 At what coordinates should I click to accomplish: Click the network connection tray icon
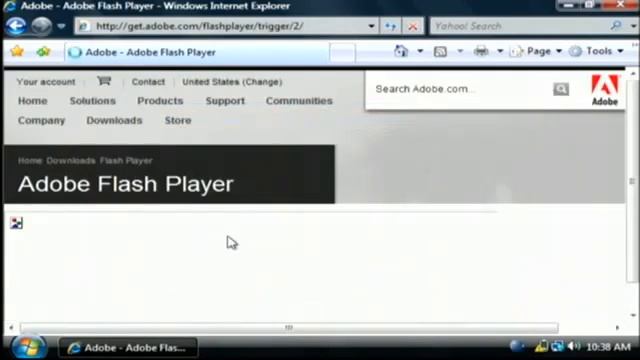click(x=558, y=347)
